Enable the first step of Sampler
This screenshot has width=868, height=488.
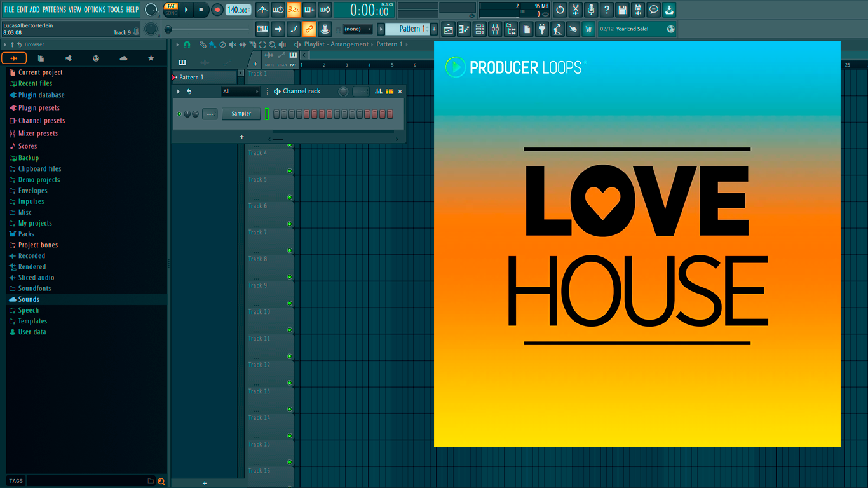coord(276,114)
